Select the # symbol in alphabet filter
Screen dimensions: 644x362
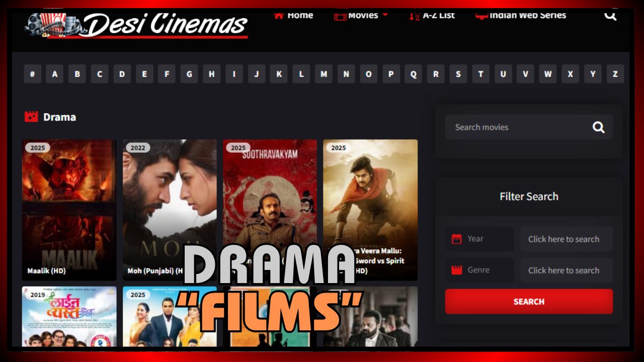tap(32, 74)
